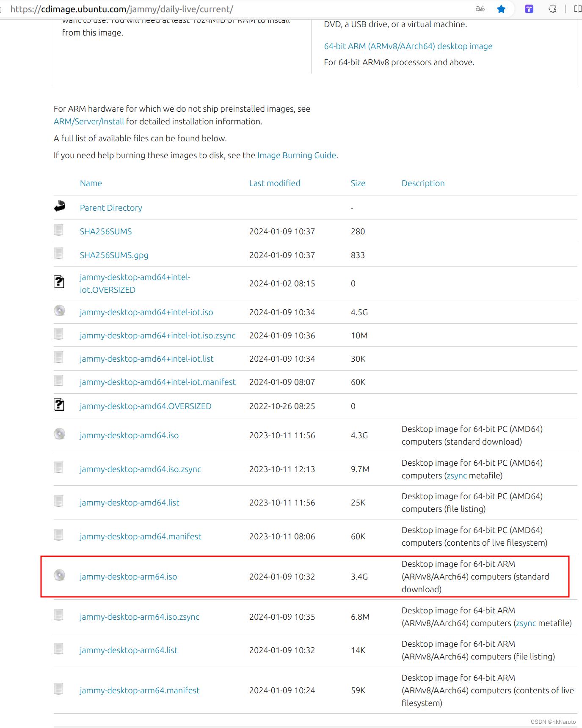Viewport: 582px width, 728px height.
Task: Sort listing by Last modified header
Action: coord(275,183)
